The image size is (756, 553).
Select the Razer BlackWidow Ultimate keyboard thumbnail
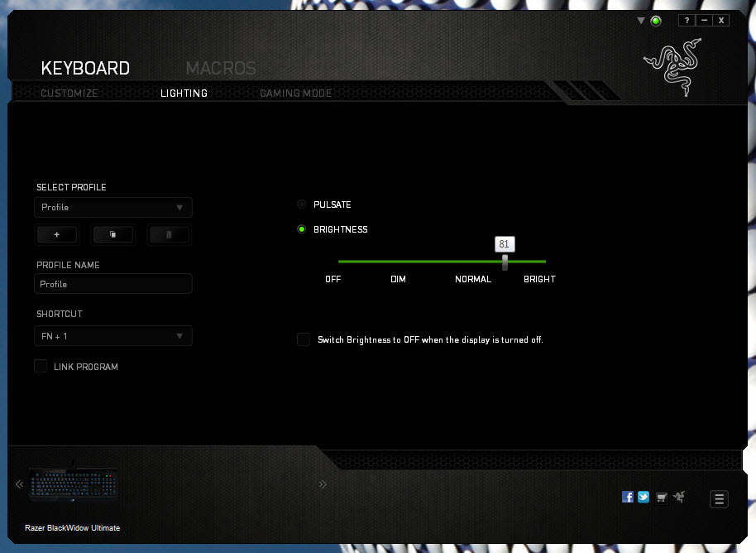click(74, 484)
